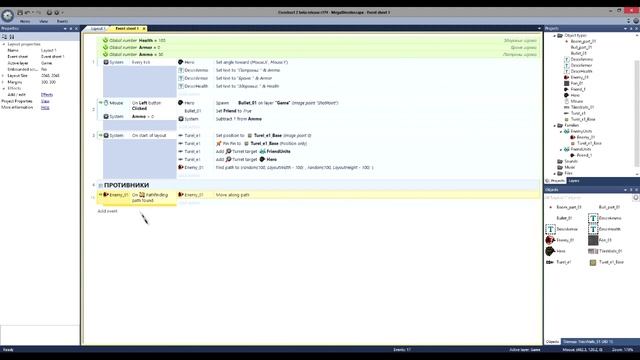Click the View link for Project Properties
The image size is (640, 360).
click(x=45, y=101)
